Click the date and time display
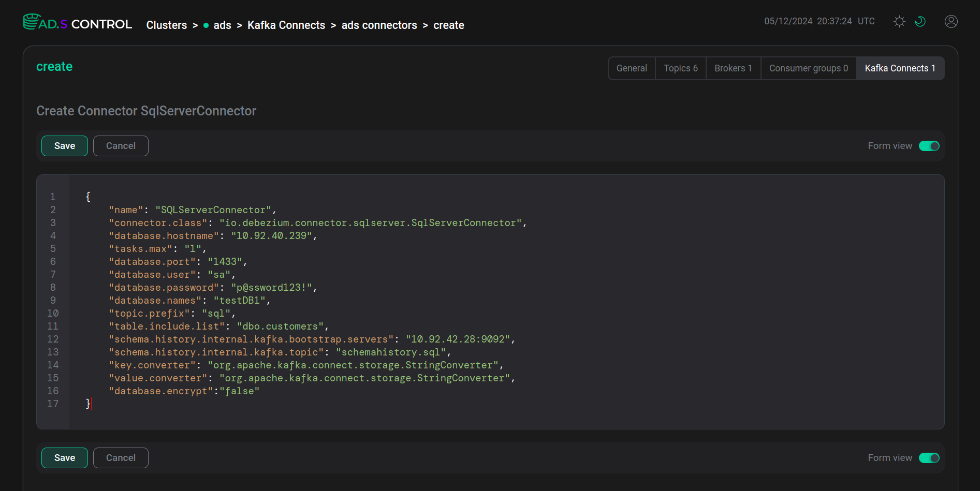The width and height of the screenshot is (980, 491). (820, 21)
